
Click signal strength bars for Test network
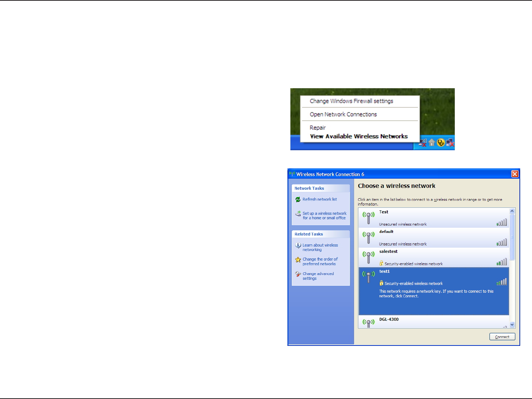pos(502,222)
